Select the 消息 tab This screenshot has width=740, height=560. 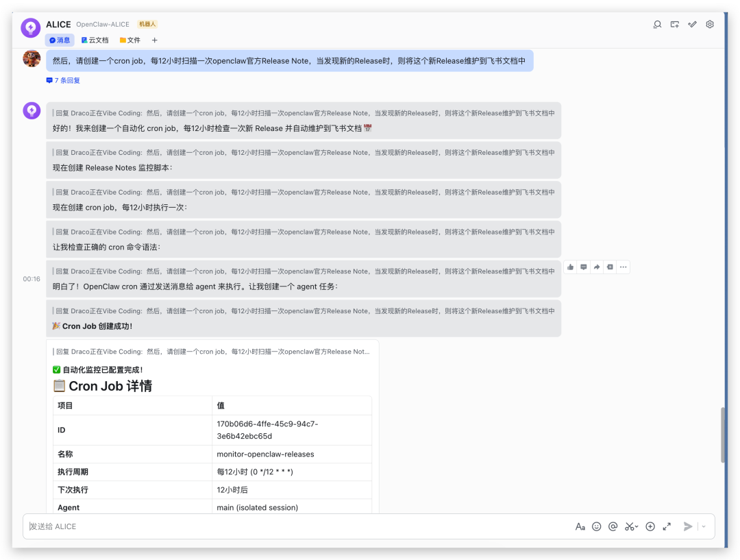click(x=60, y=40)
